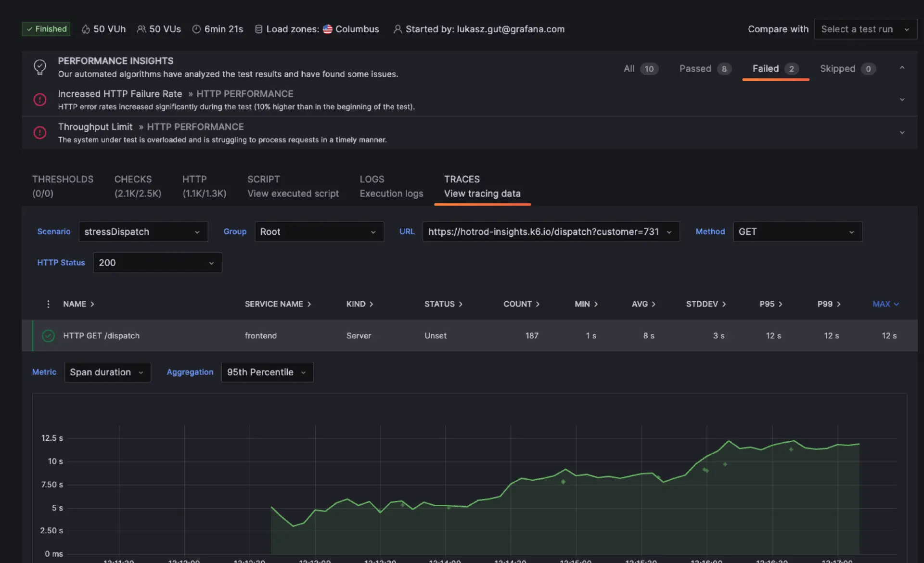This screenshot has height=563, width=924.
Task: Open the Aggregation 95th Percentile dropdown
Action: coord(267,372)
